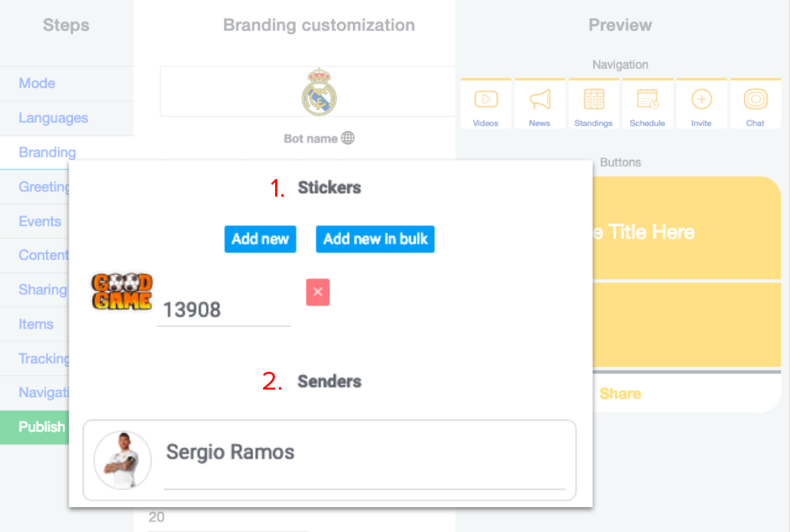Open the Videos navigation icon
Screen dimensions: 790x532
point(485,99)
